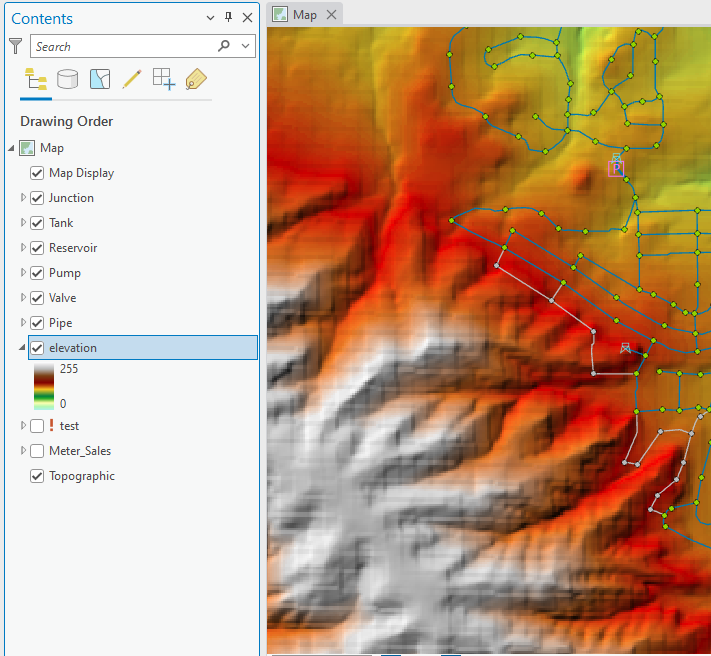Uncheck the Reservoir layer checkbox
Screen dimensions: 711x656
coord(37,248)
